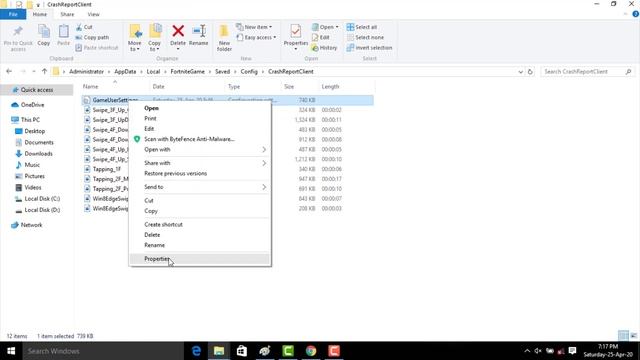Open the Copy to dropdown

click(154, 38)
